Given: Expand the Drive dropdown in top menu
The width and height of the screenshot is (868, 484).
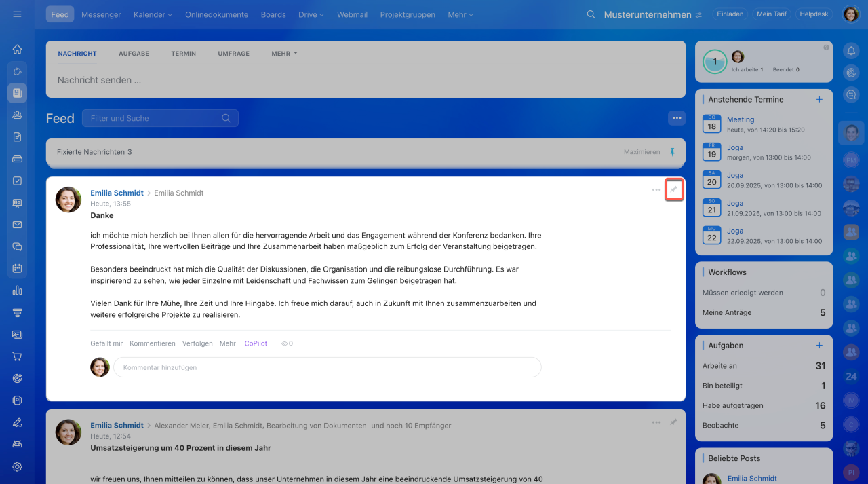Looking at the screenshot, I should (x=311, y=14).
